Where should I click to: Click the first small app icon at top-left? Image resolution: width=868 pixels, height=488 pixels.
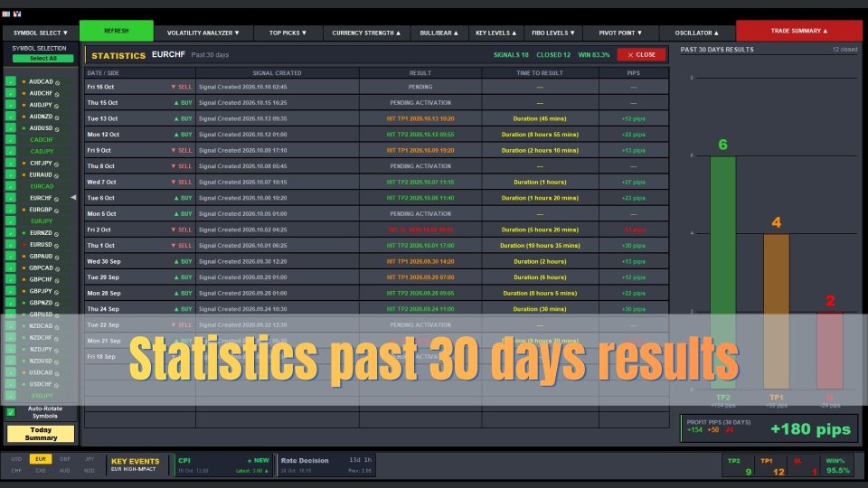[6, 14]
